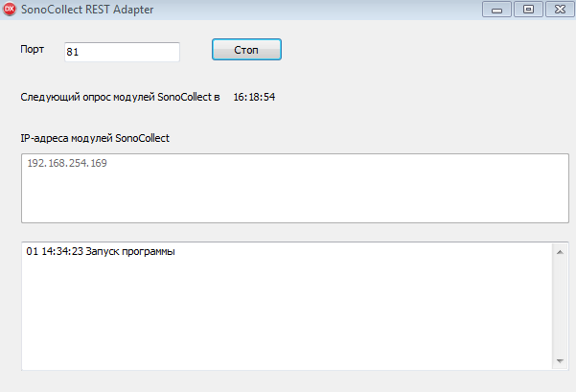Click the 192.168.254.169 address entry
This screenshot has width=576, height=392.
(67, 164)
